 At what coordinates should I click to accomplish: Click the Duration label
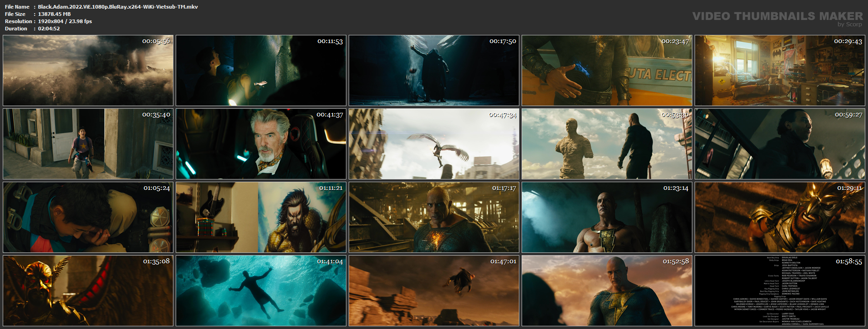[x=16, y=29]
